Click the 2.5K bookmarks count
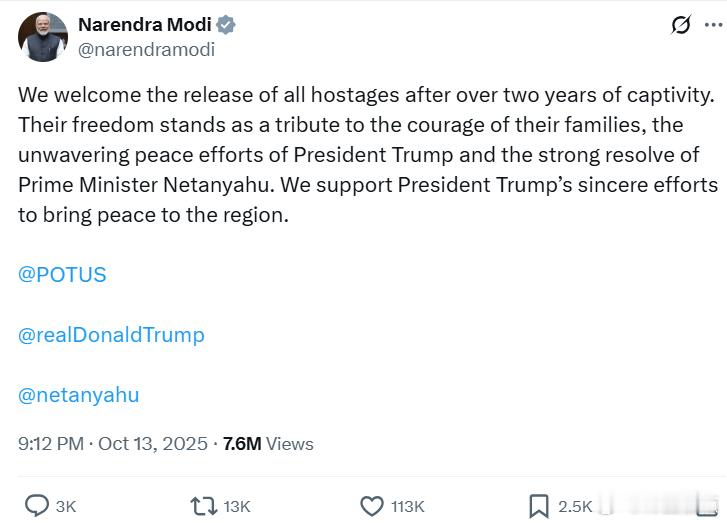Viewport: 727px width, 523px height. [x=575, y=506]
